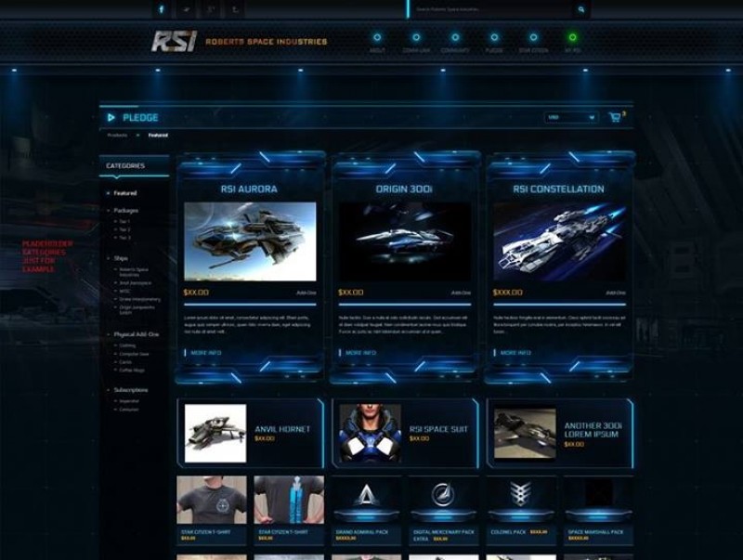Select Tier 1 under Packages
Image resolution: width=743 pixels, height=560 pixels.
point(124,221)
